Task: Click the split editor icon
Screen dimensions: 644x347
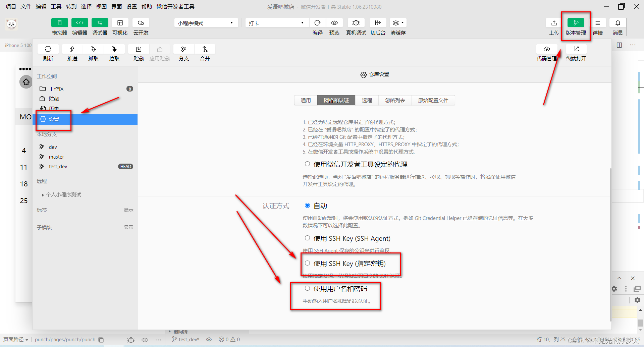Action: point(619,45)
